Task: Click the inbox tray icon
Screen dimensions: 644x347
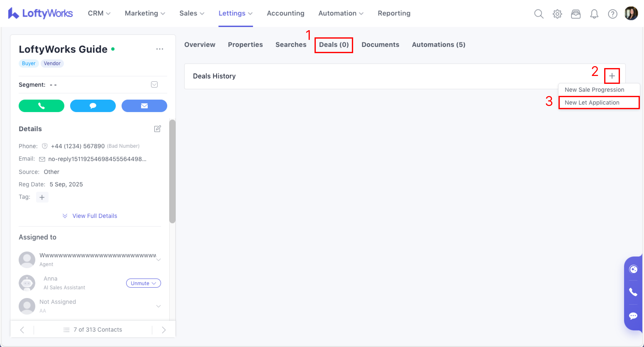Action: [576, 14]
